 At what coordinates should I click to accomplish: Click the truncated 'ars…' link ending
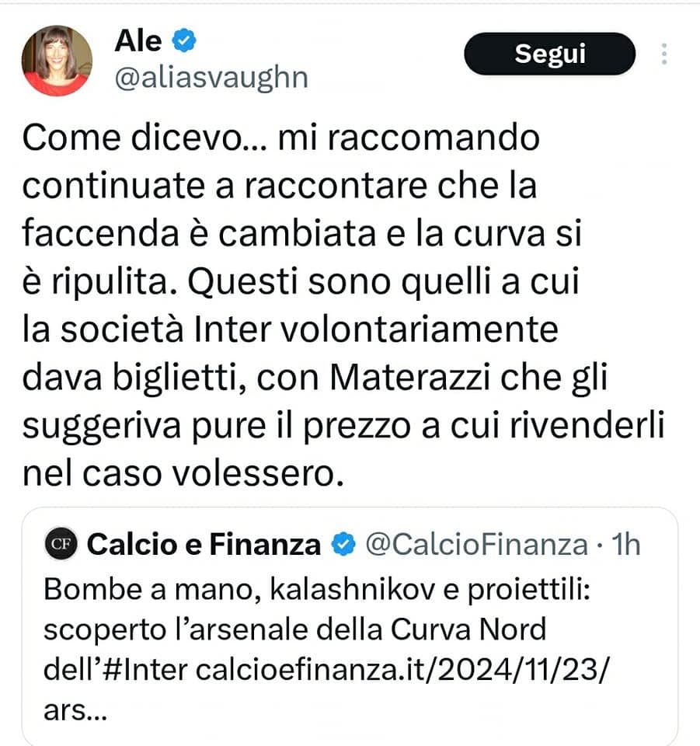75,711
